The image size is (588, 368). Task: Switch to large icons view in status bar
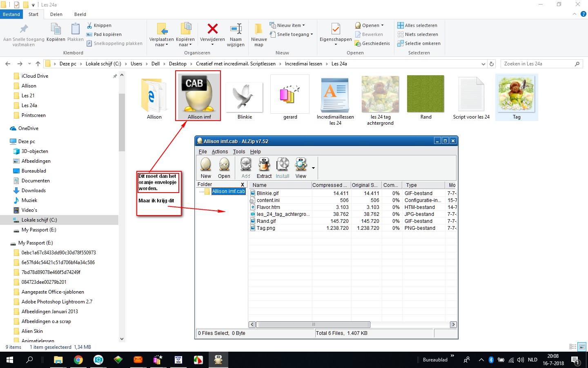pyautogui.click(x=582, y=347)
